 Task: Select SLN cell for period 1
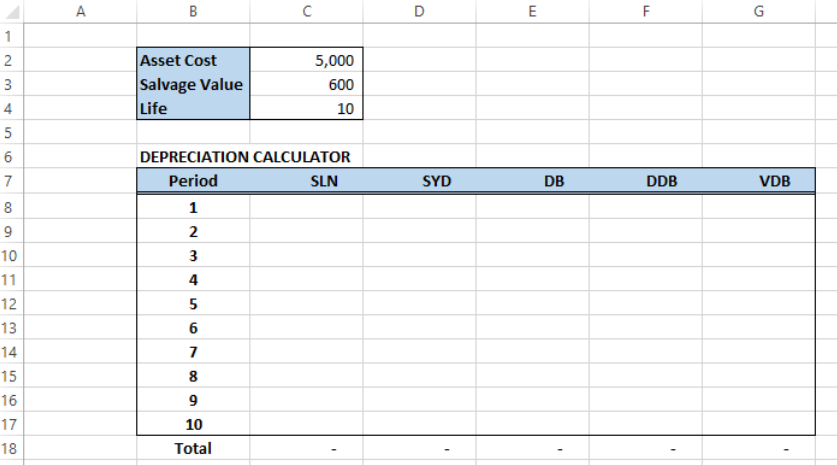click(x=306, y=208)
